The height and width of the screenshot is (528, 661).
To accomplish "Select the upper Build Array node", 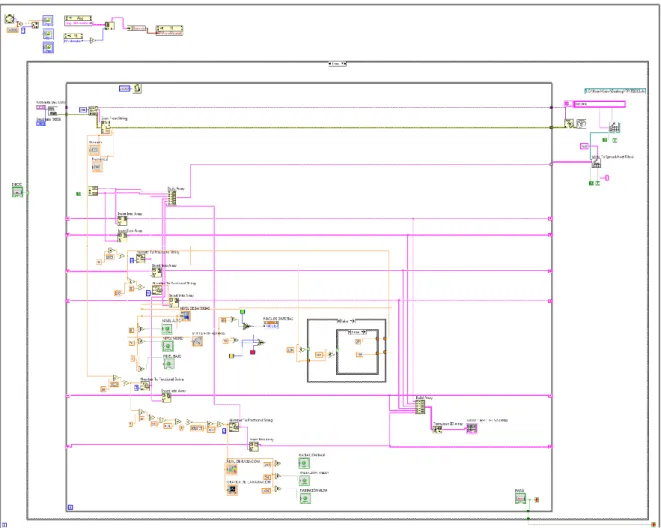I will coord(172,198).
